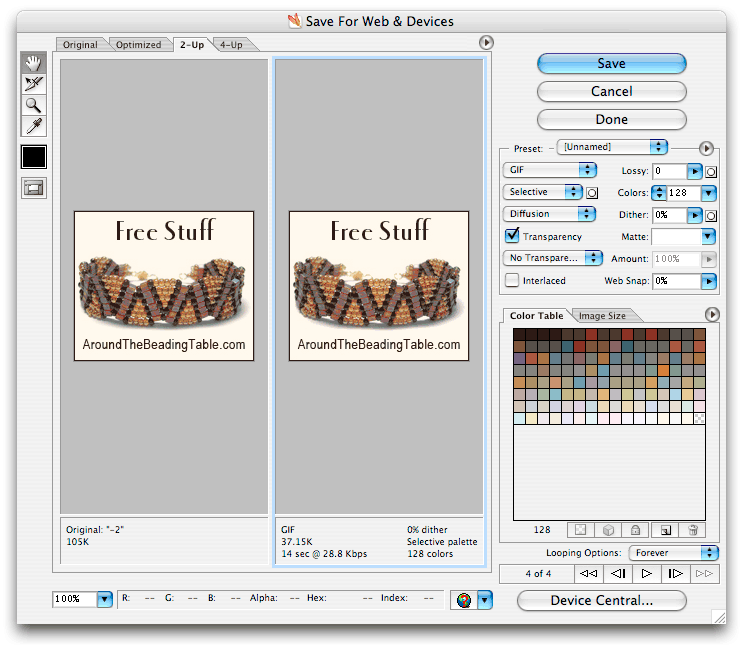This screenshot has width=743, height=645.
Task: Open Device Central
Action: point(601,600)
